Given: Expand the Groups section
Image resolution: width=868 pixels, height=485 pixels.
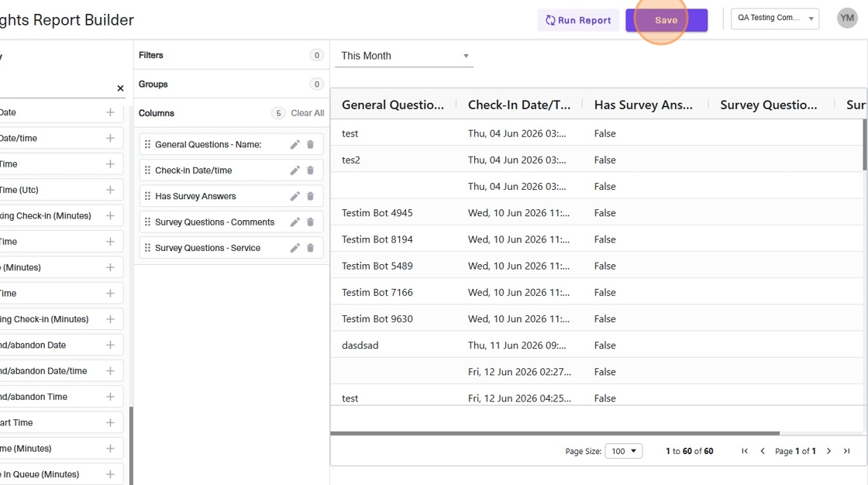Looking at the screenshot, I should [231, 84].
